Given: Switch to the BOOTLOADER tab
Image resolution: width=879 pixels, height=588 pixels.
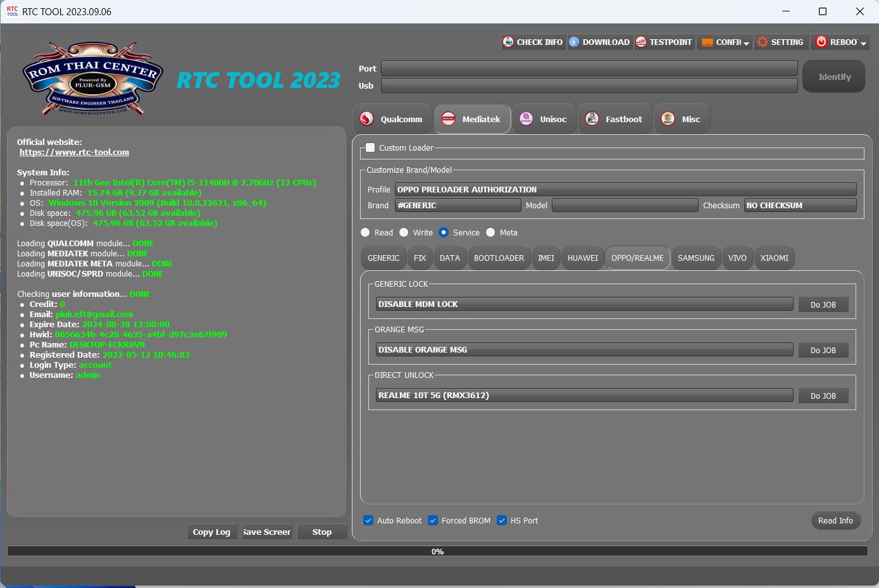Looking at the screenshot, I should click(x=499, y=258).
